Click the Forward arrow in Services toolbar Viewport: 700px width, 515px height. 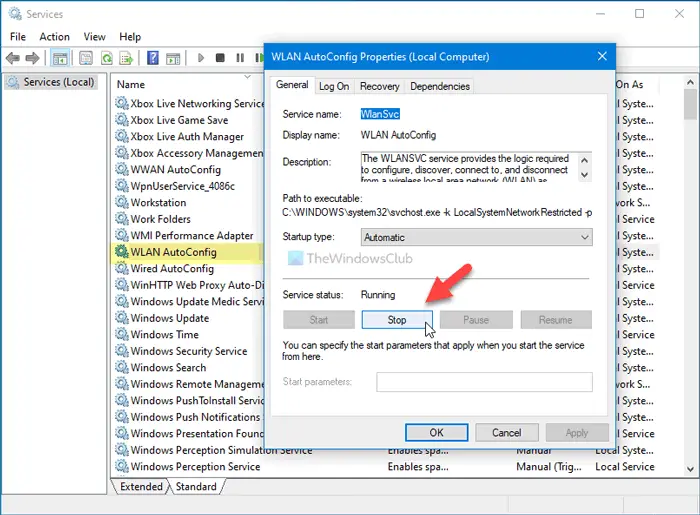coord(33,58)
